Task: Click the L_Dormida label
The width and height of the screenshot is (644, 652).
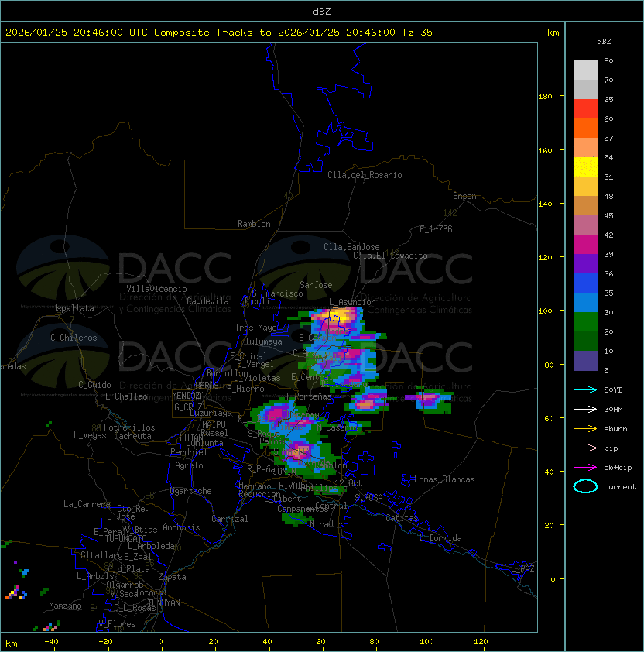Action: coord(440,538)
